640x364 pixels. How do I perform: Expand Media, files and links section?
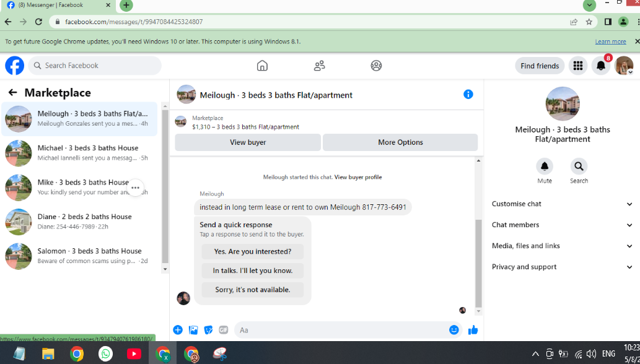(x=562, y=246)
